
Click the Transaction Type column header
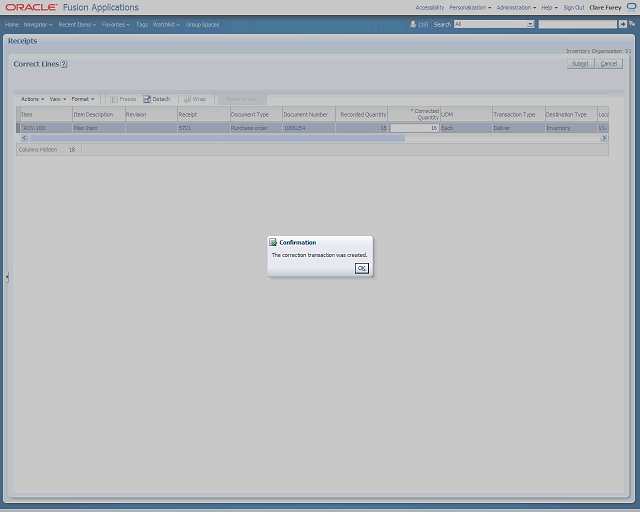point(518,114)
